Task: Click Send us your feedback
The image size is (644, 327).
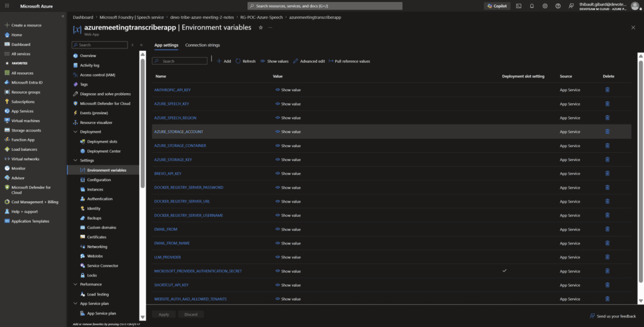Action: [x=613, y=316]
